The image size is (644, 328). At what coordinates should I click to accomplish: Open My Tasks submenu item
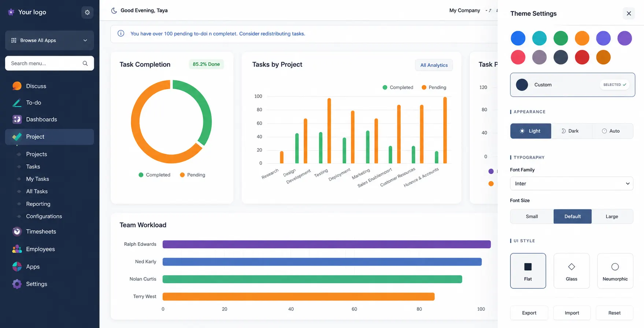click(37, 179)
